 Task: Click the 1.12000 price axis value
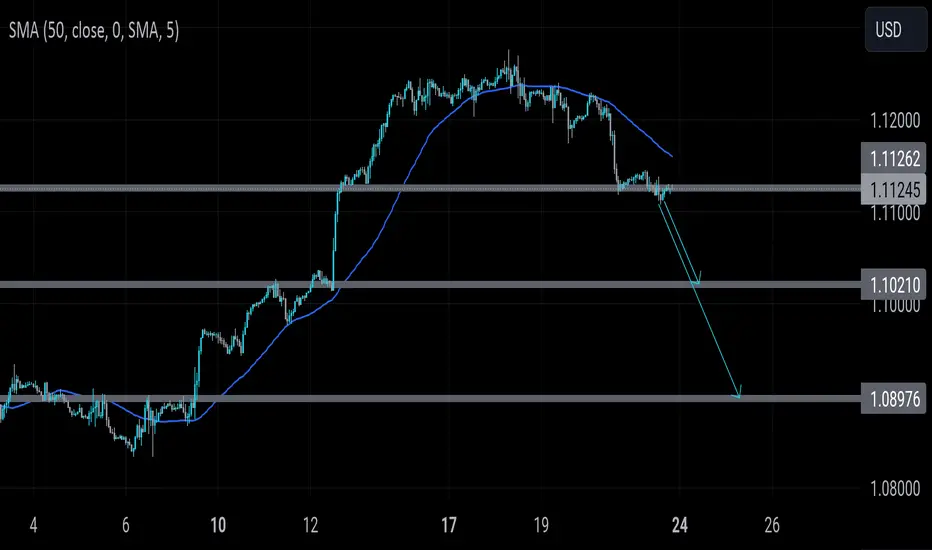(x=895, y=121)
